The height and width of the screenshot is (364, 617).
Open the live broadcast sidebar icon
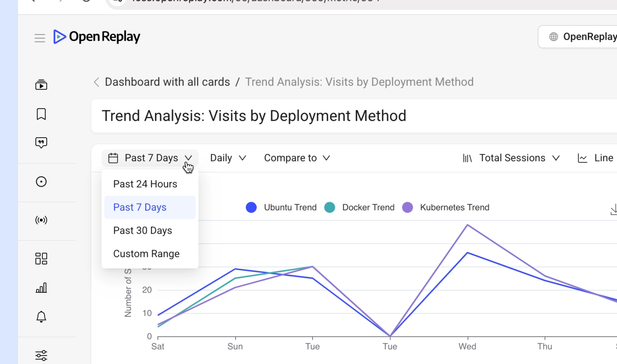tap(41, 220)
